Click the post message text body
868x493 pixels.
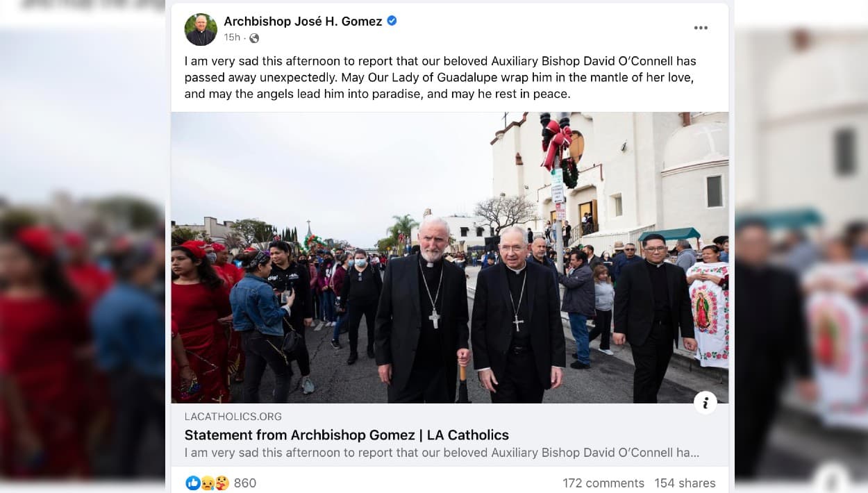coord(440,77)
